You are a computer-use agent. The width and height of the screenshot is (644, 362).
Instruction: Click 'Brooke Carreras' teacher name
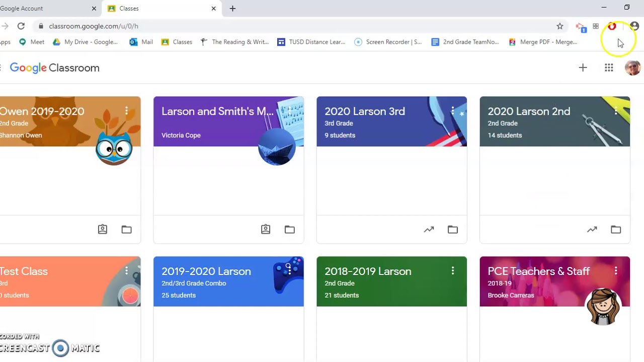coord(511,295)
